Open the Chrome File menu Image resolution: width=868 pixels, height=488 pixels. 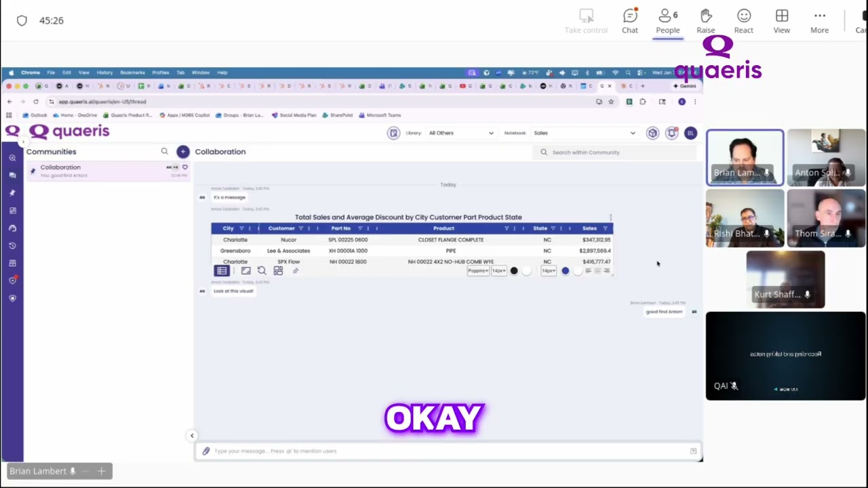point(51,73)
